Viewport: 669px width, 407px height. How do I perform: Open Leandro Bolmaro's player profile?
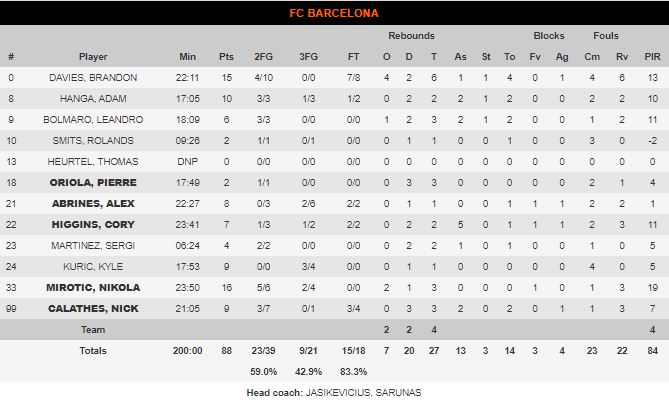click(93, 119)
